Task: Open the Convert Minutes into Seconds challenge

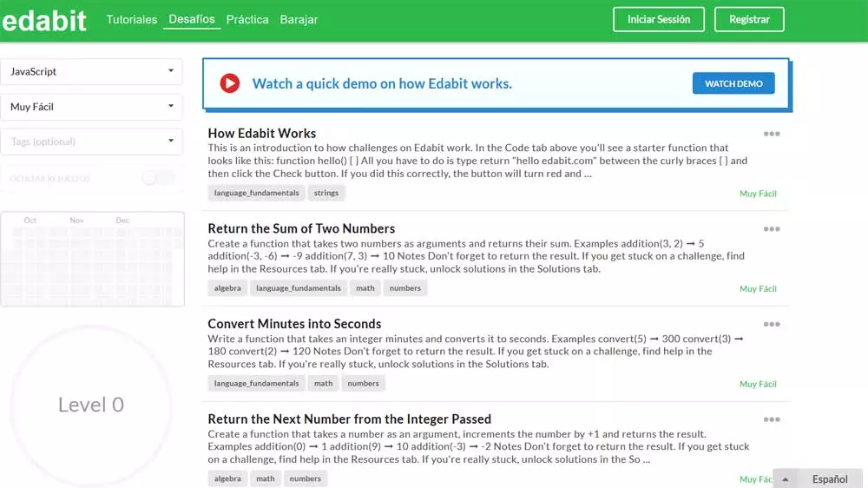Action: point(294,324)
